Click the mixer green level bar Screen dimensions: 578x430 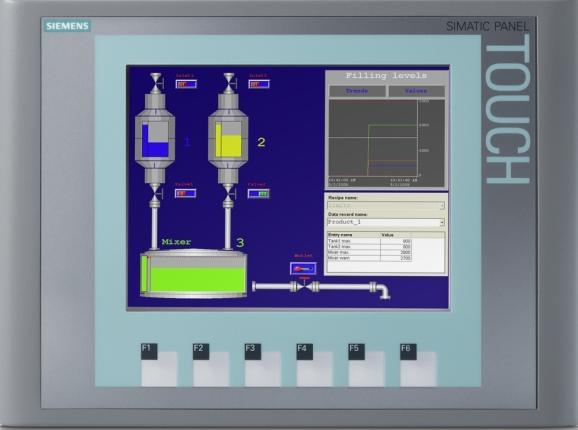pos(144,273)
